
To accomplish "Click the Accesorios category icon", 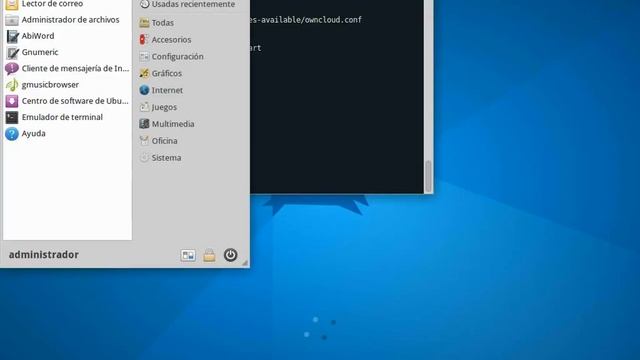I will pos(143,40).
